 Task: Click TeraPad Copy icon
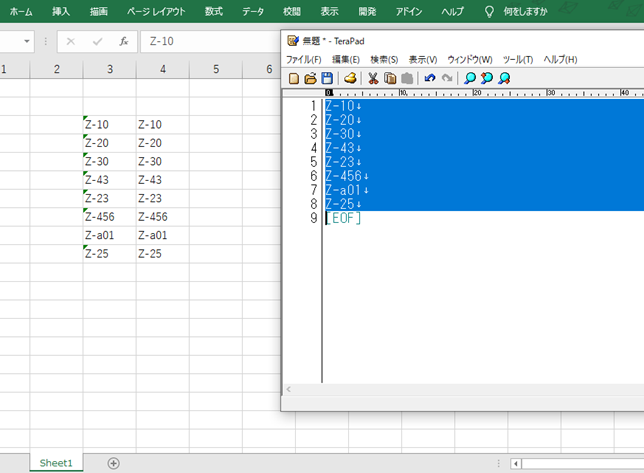coord(390,78)
